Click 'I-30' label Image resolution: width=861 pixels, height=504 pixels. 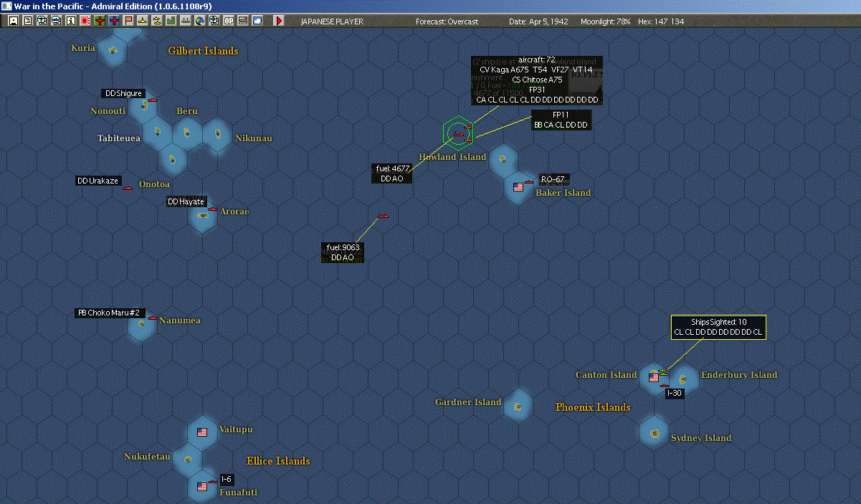(674, 393)
